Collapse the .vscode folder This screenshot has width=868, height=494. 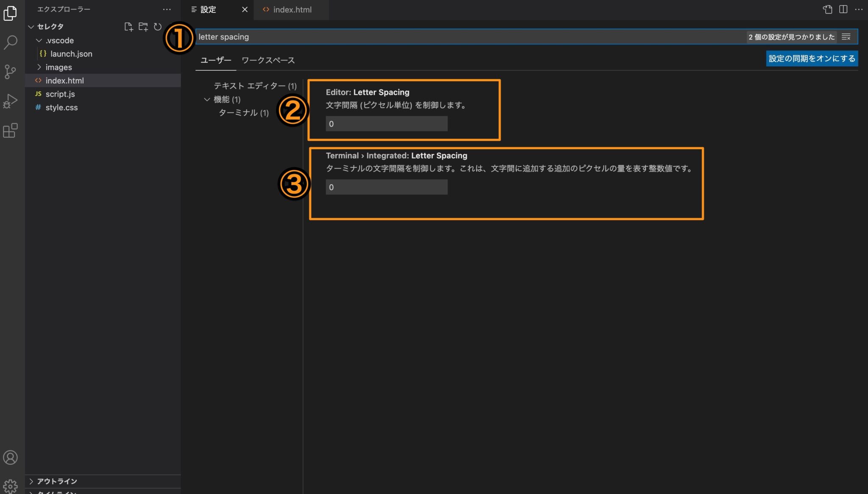point(39,40)
